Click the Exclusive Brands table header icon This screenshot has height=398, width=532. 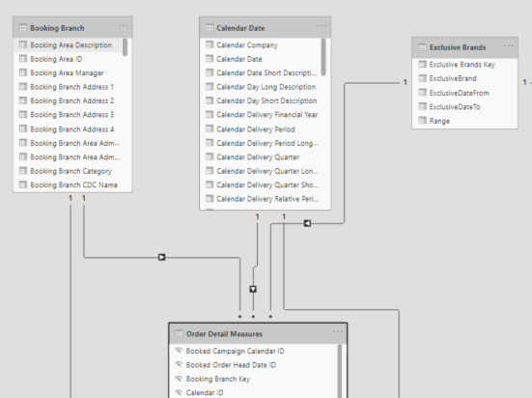pos(422,47)
